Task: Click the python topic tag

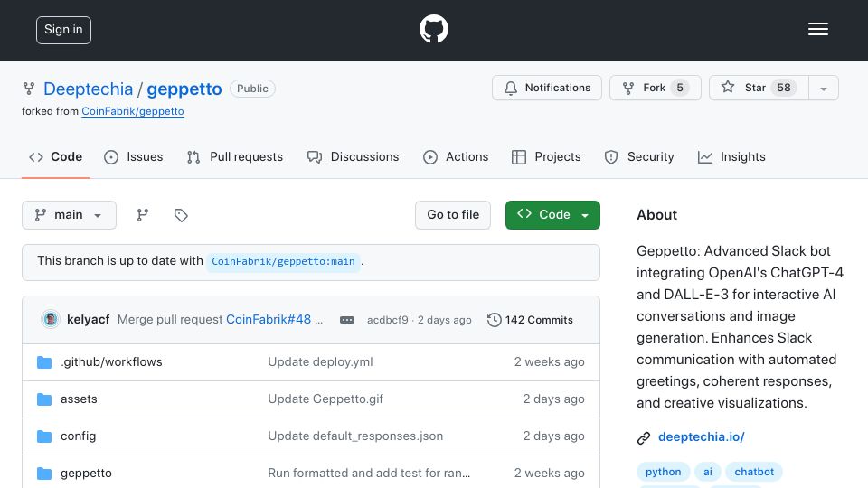Action: pyautogui.click(x=663, y=472)
